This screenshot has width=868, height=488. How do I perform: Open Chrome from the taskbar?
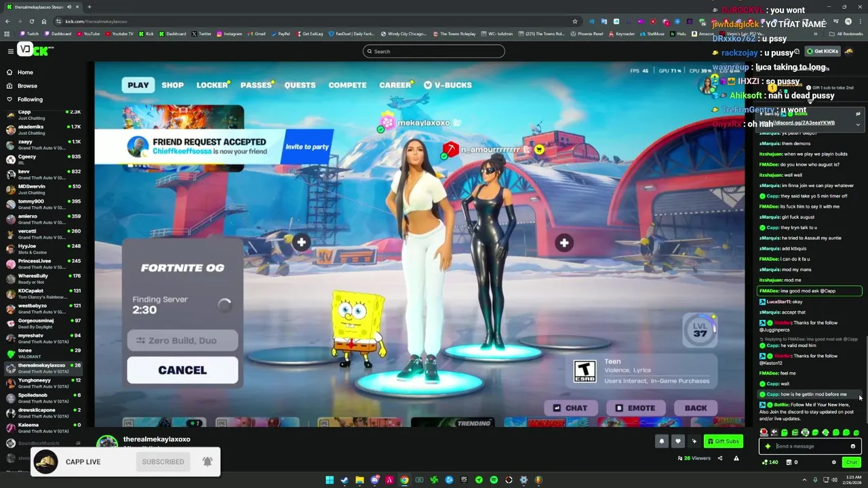tap(404, 480)
